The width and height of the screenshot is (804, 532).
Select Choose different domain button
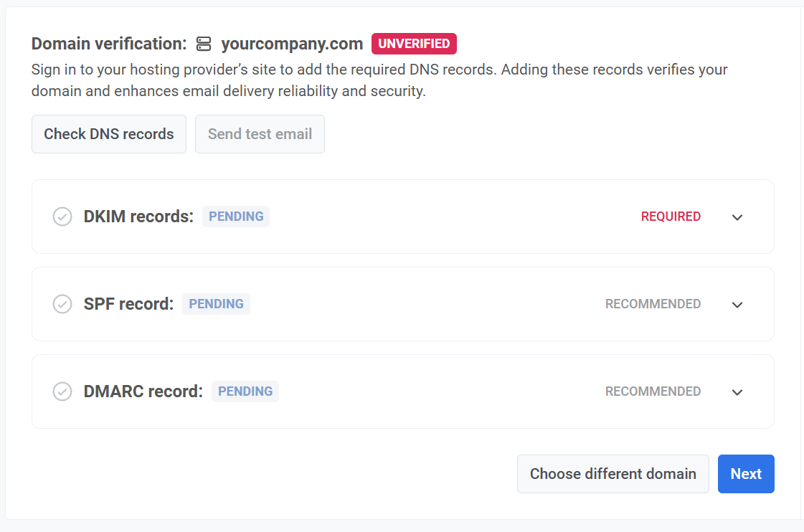click(x=613, y=474)
